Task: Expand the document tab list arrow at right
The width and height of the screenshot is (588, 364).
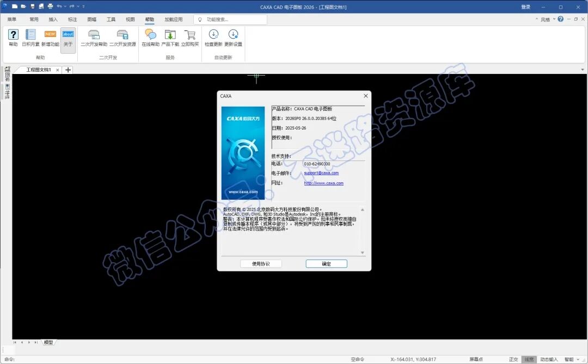Action: tap(583, 70)
